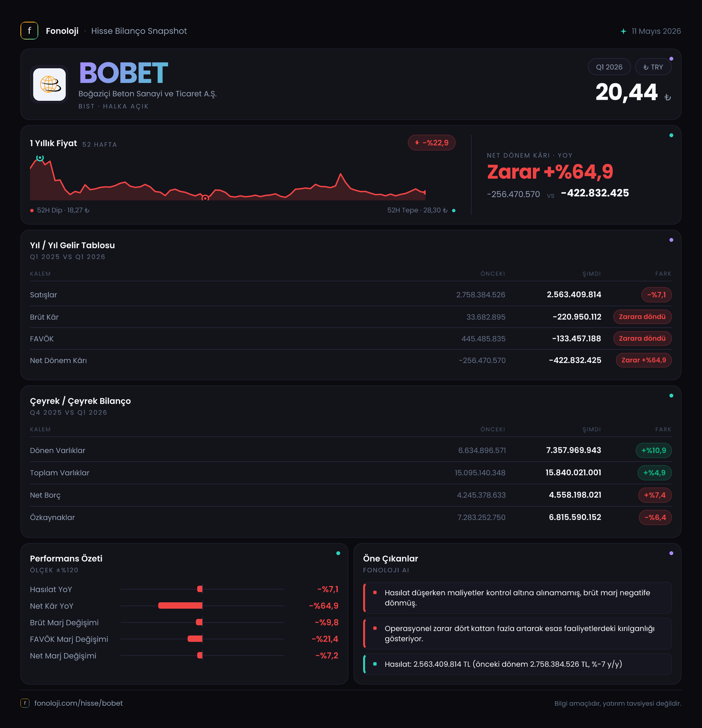Image resolution: width=702 pixels, height=728 pixels.
Task: Click the 'Öne Çıkanlar' heading
Action: tap(390, 558)
